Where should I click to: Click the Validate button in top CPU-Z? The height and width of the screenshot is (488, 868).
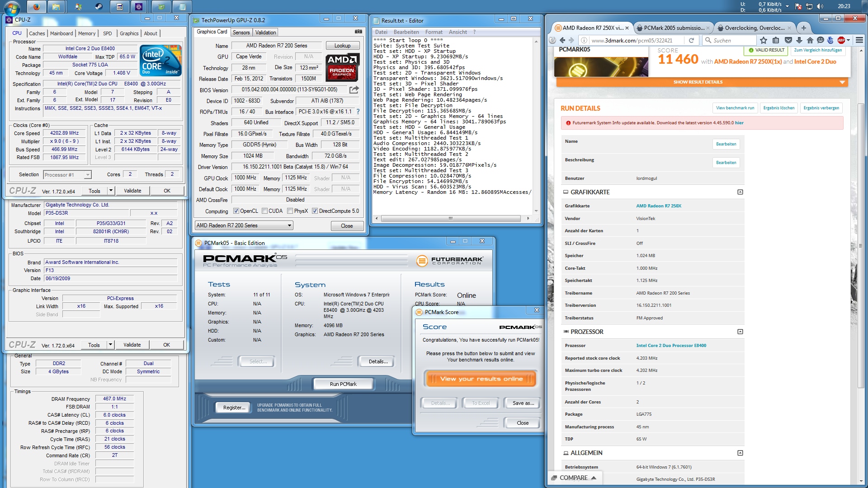(x=132, y=191)
